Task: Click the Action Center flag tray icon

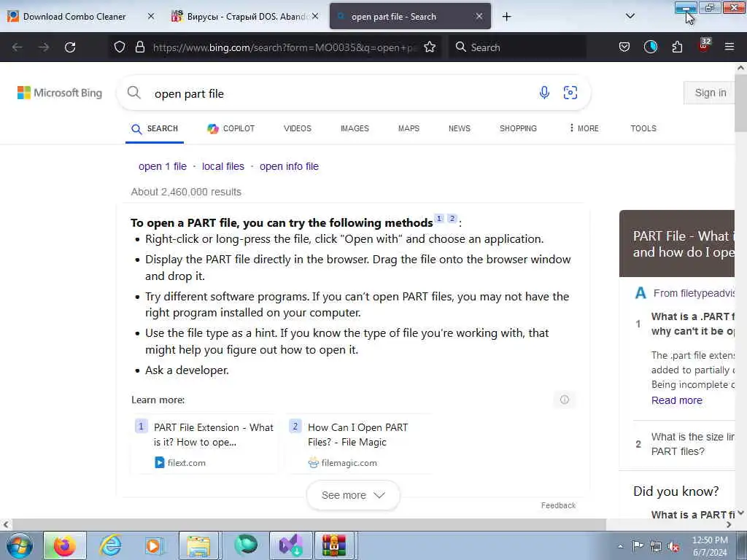Action: [x=637, y=546]
